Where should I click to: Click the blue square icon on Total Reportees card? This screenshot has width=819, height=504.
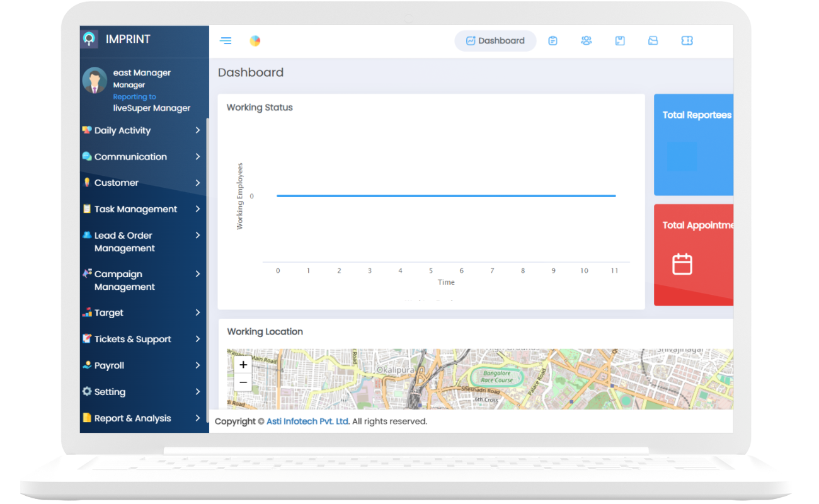click(x=682, y=156)
